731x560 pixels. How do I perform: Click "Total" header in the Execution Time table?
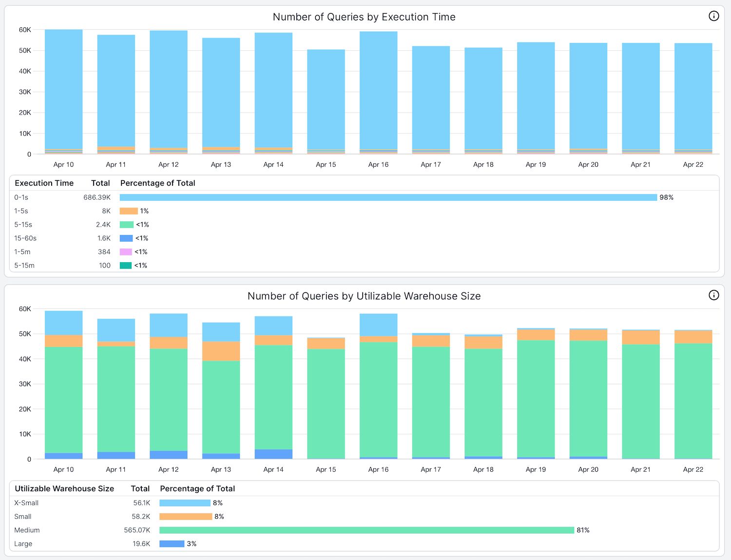point(100,183)
